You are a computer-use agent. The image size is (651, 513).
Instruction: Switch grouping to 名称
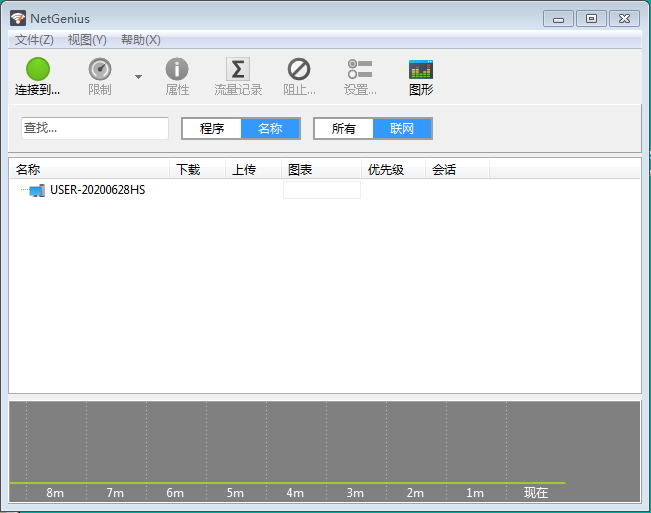(270, 129)
